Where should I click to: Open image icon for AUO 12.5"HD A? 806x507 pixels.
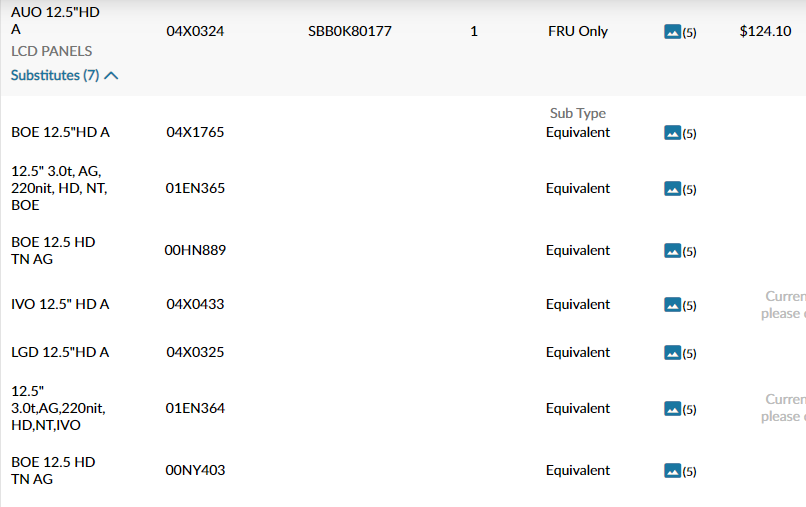[672, 32]
